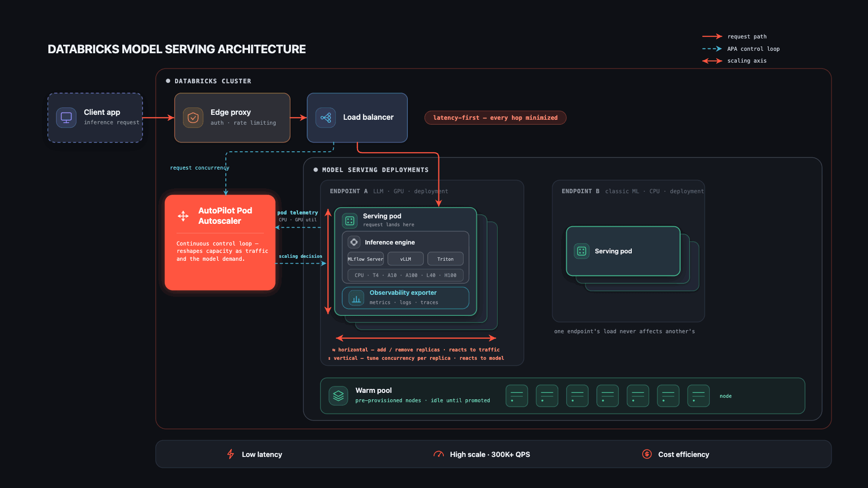Open the Observability exporter chart icon
This screenshot has height=488, width=868.
[356, 298]
